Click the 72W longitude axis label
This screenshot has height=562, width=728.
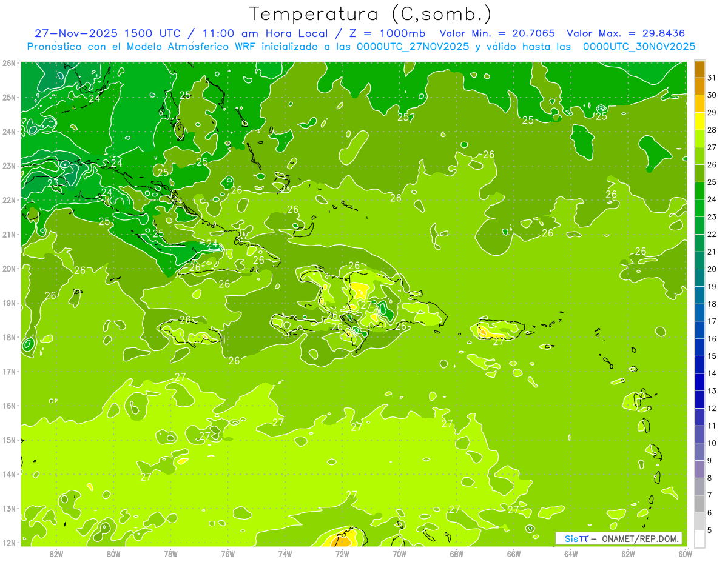click(x=342, y=554)
